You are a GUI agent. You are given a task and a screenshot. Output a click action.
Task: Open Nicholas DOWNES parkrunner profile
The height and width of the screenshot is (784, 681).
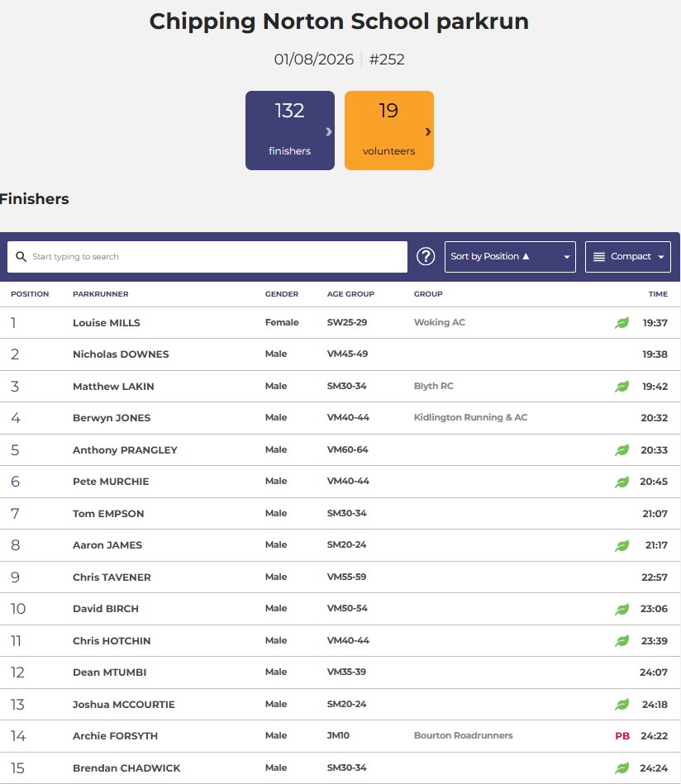121,354
